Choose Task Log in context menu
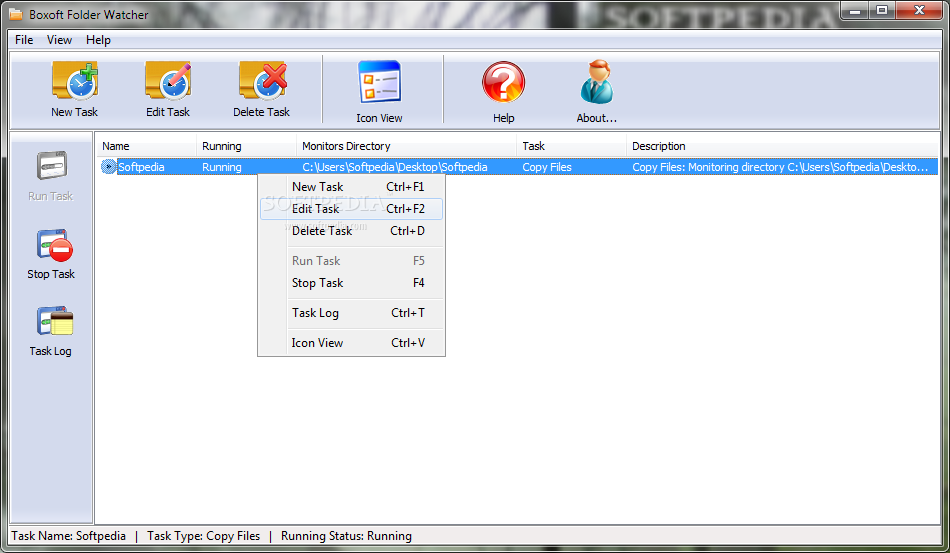 coord(351,313)
